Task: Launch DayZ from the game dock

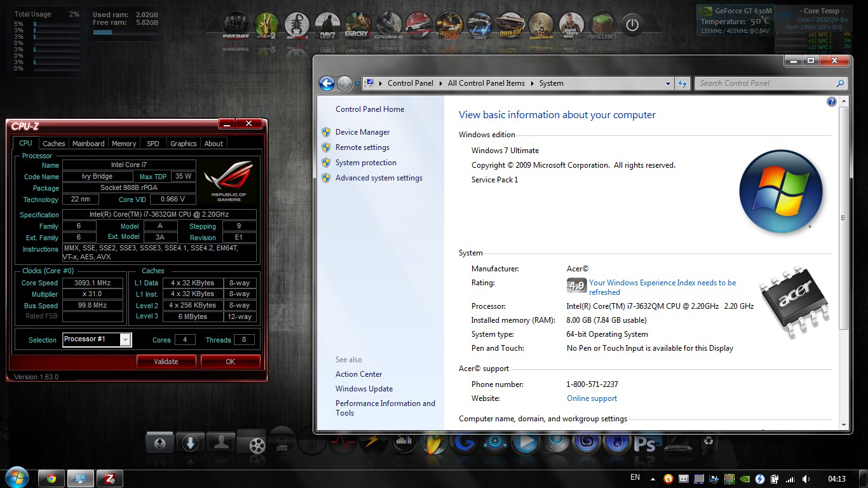Action: [327, 25]
